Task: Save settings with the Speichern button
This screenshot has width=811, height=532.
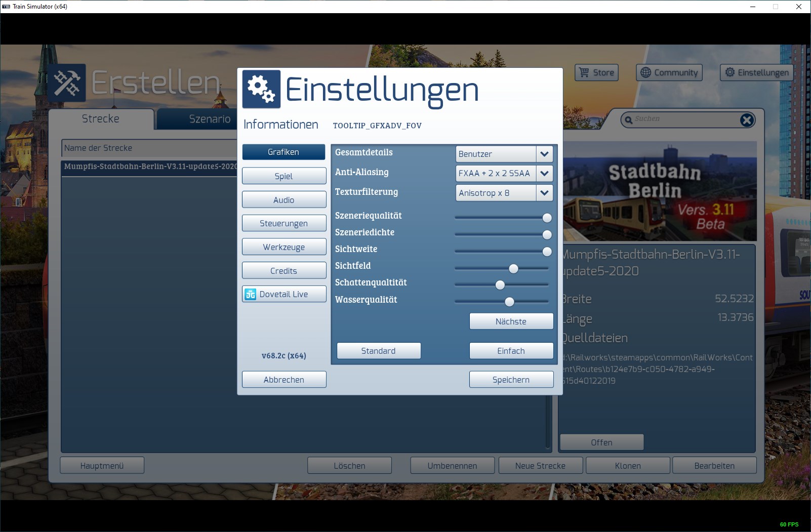Action: coord(511,380)
